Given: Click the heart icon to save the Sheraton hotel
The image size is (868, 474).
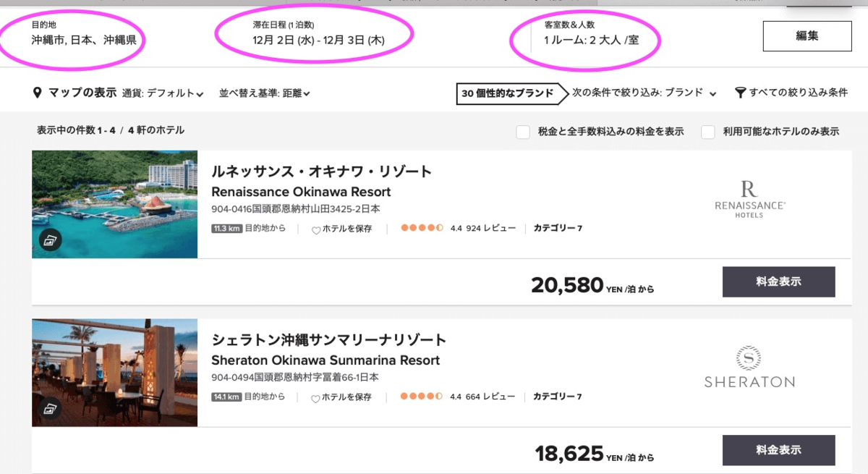Looking at the screenshot, I should click(316, 398).
